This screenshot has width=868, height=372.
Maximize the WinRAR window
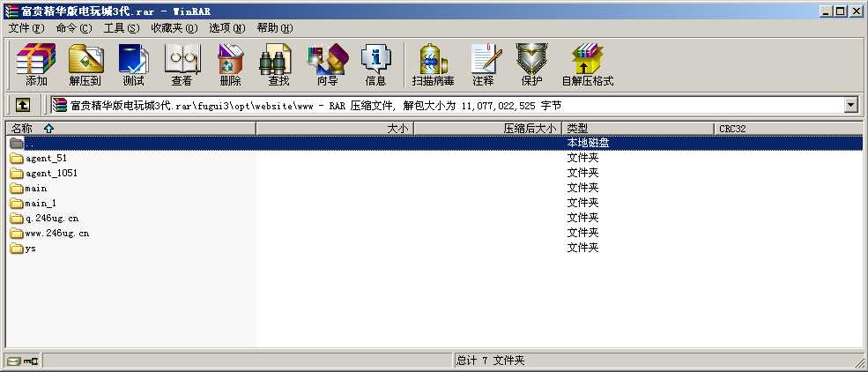[x=841, y=11]
